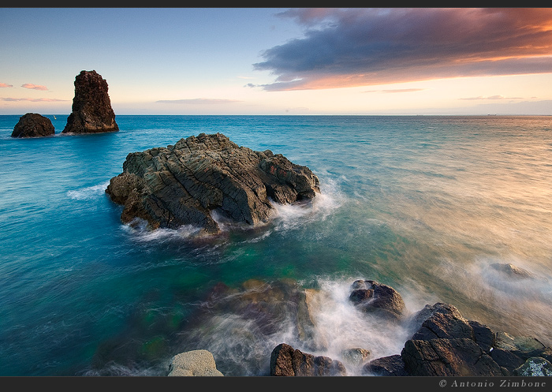Screen dimensions: 552x392
Task: Select the thin gray cloud above the horizon
Action: tap(196, 101)
